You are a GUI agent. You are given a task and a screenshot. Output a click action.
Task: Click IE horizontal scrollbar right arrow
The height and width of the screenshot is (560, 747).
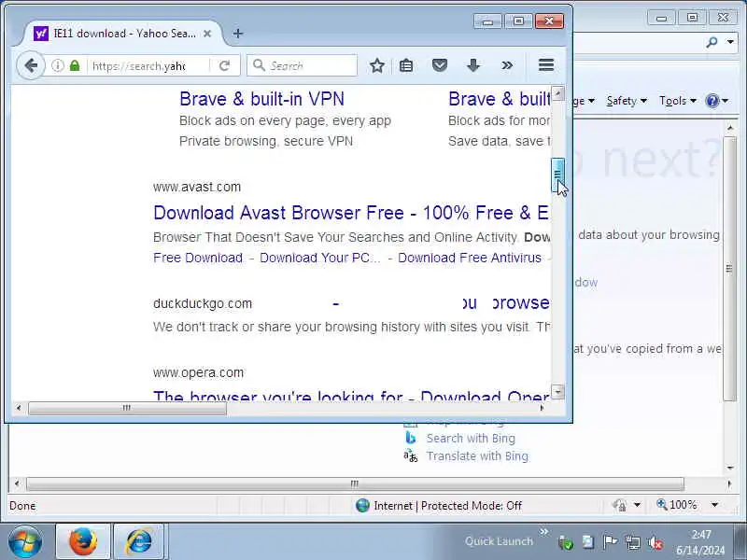729,484
